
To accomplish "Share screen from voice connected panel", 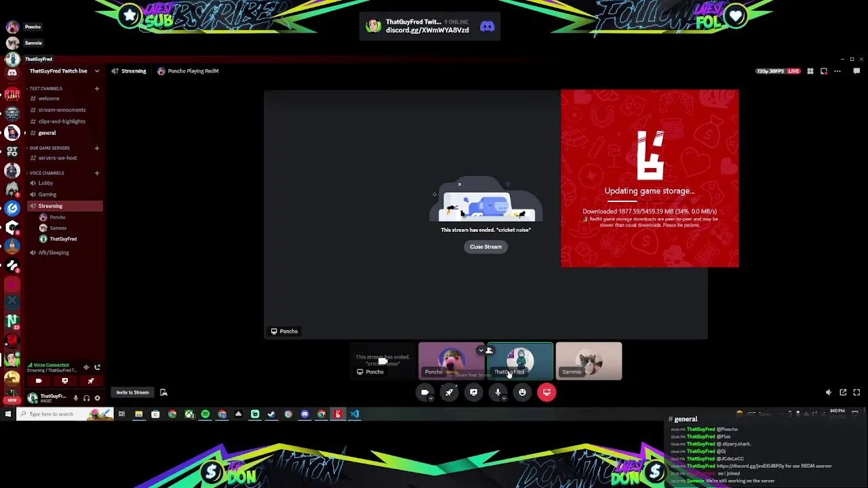I will point(65,381).
